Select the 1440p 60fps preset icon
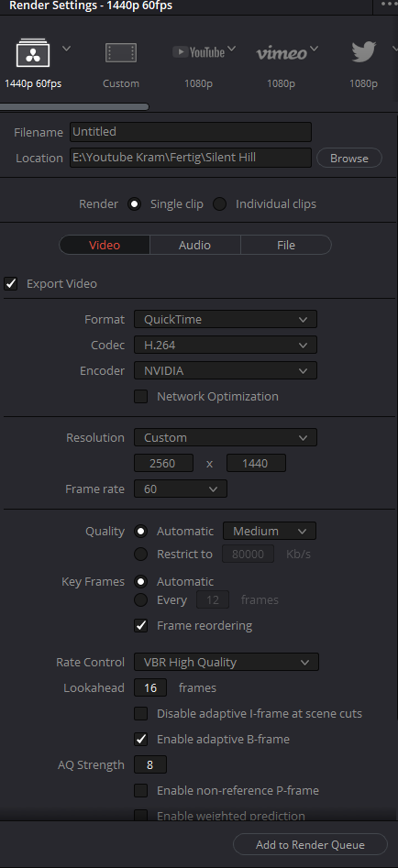Screen dimensions: 398x868 point(33,53)
